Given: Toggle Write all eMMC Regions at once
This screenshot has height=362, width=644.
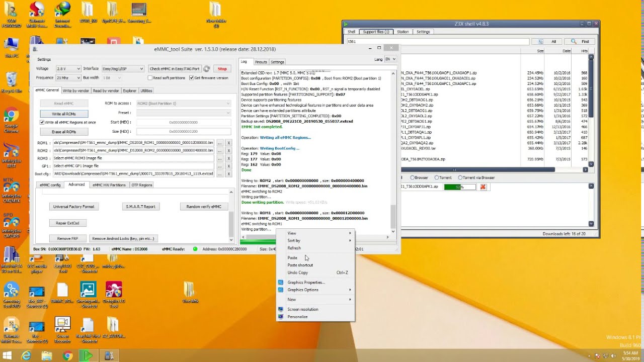Looking at the screenshot, I should pyautogui.click(x=42, y=122).
